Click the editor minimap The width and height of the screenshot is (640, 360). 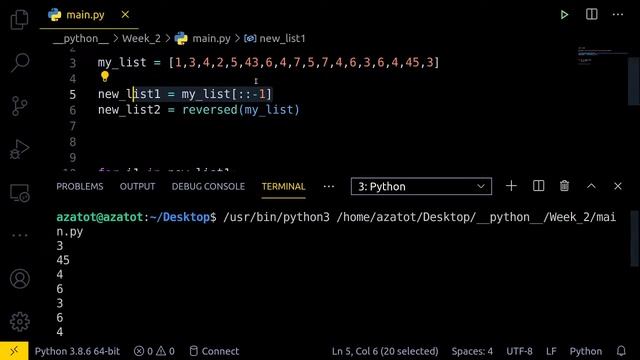pos(602,55)
